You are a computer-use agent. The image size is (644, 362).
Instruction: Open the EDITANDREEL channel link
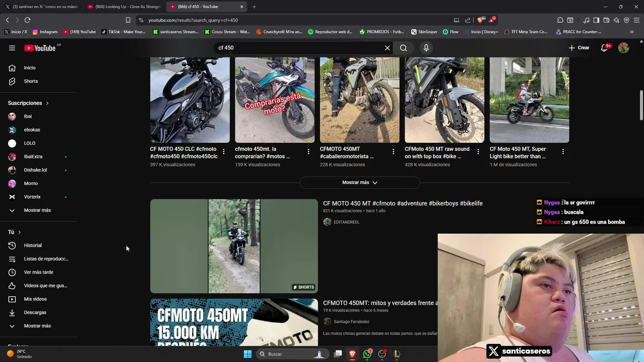pyautogui.click(x=346, y=222)
